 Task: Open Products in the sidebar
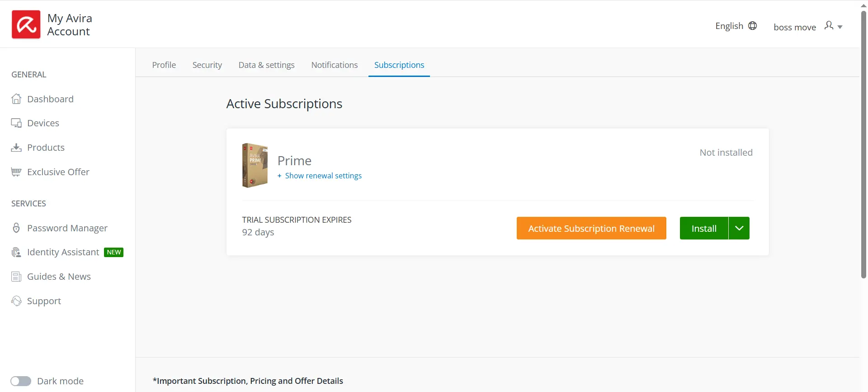46,148
